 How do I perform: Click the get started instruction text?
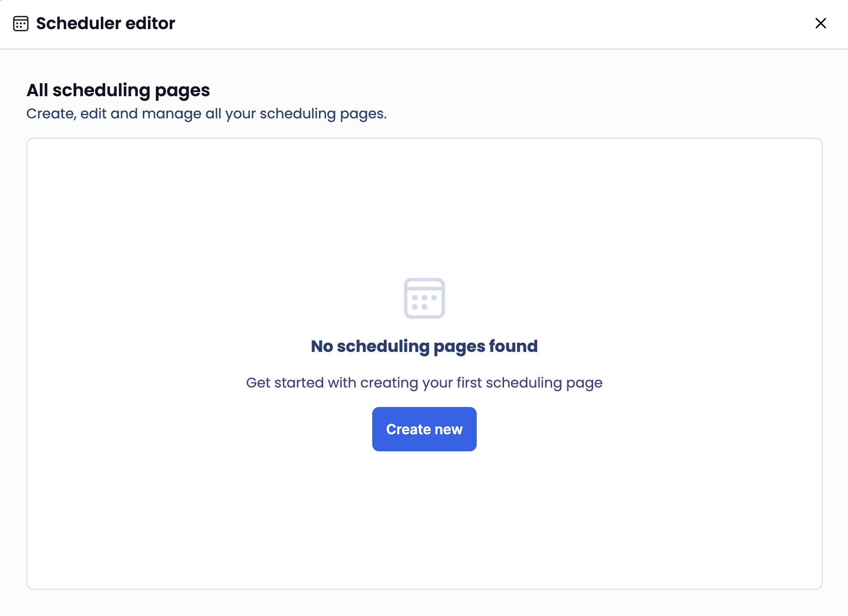(424, 382)
